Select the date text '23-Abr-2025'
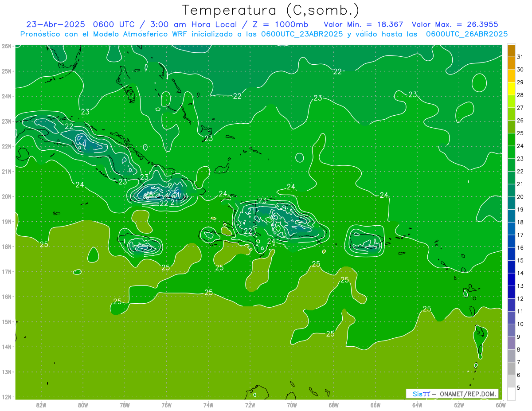Image resolution: width=532 pixels, height=411 pixels. [55, 24]
